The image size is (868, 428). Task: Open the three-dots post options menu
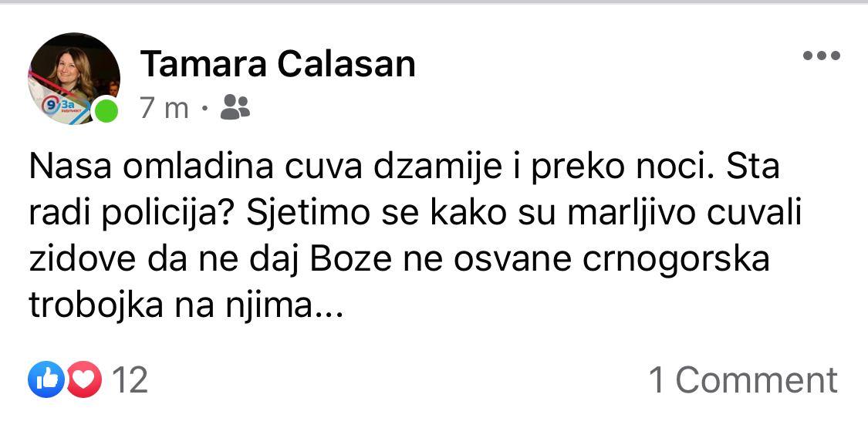tap(822, 56)
